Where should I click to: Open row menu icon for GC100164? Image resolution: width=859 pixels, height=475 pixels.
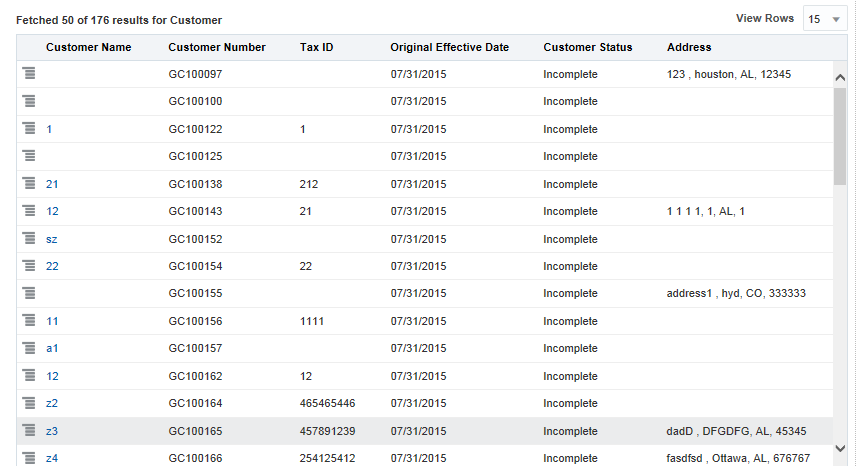29,403
